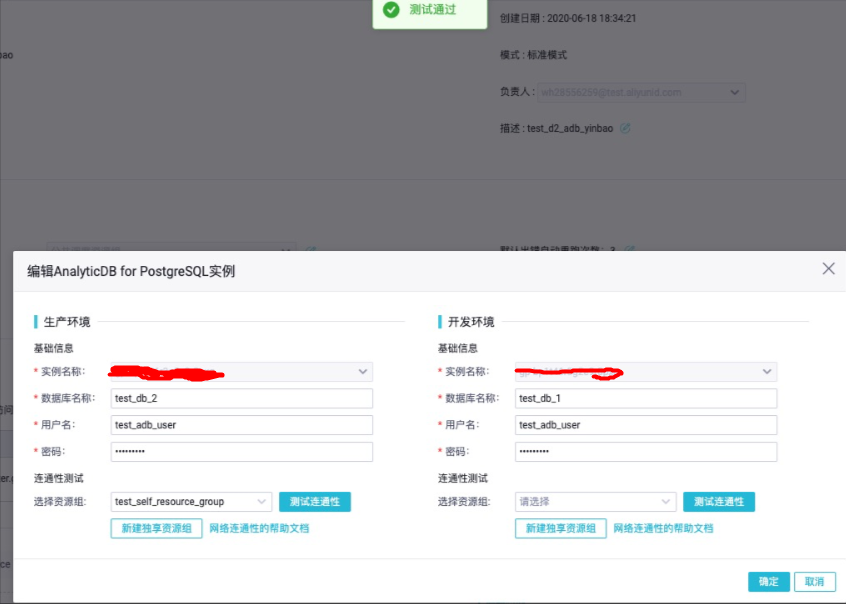Open the 请选择 resource group dropdown
846x604 pixels.
coord(595,502)
